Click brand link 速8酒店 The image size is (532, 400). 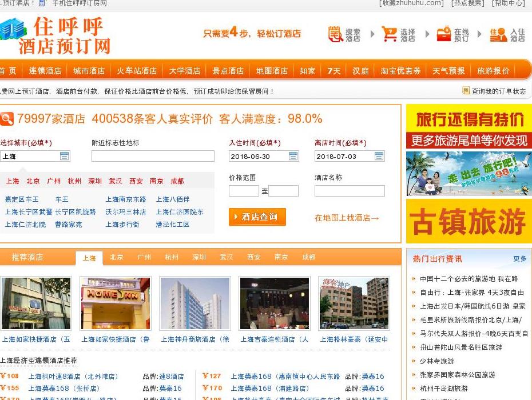[x=172, y=377]
